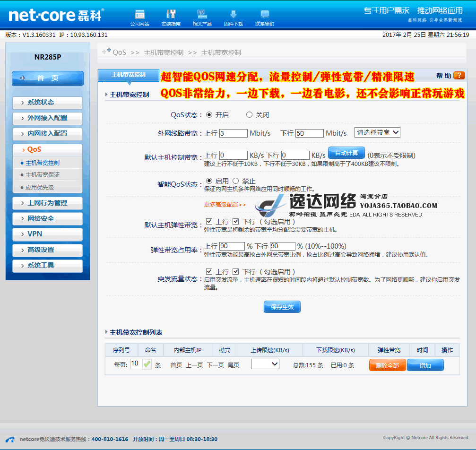476x450 pixels.
Task: Go to 首页 first page link
Action: (x=176, y=365)
